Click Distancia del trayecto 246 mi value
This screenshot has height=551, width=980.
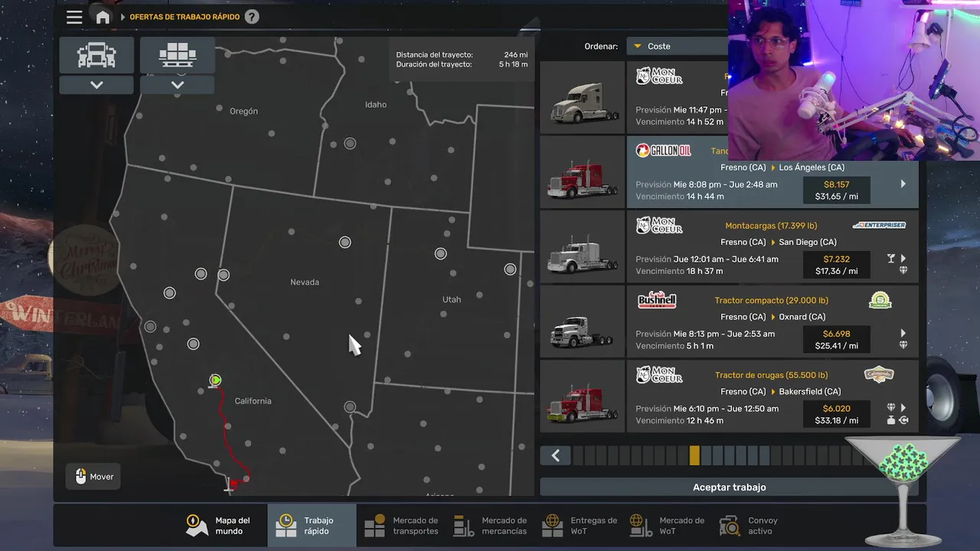click(x=517, y=55)
